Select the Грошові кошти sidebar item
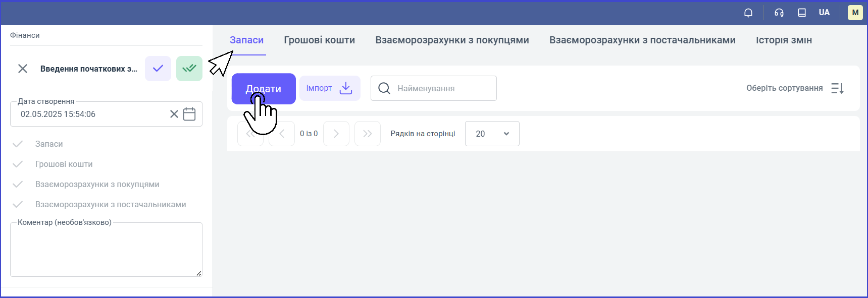This screenshot has width=868, height=298. pyautogui.click(x=64, y=164)
